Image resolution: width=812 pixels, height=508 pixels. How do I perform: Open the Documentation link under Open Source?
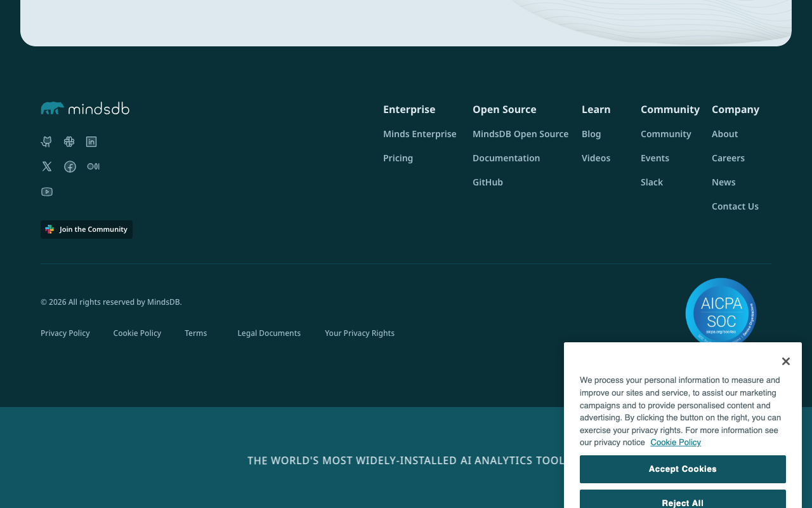[506, 158]
